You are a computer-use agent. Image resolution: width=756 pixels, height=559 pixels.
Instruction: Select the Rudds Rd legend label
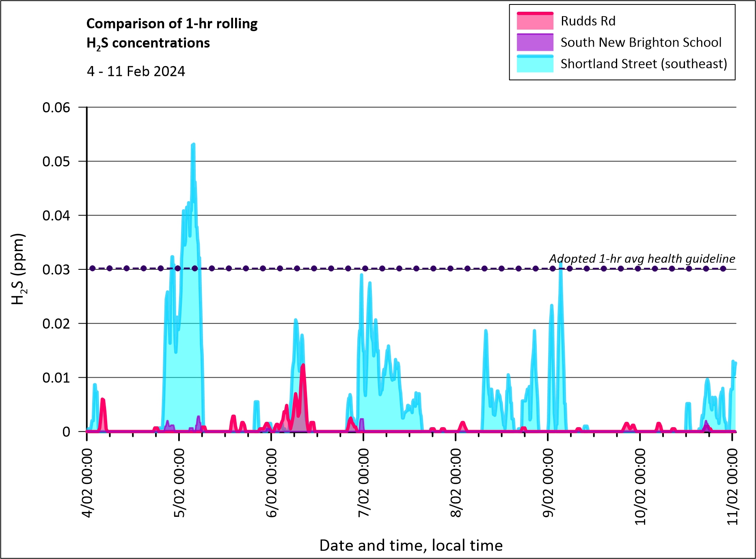(588, 21)
